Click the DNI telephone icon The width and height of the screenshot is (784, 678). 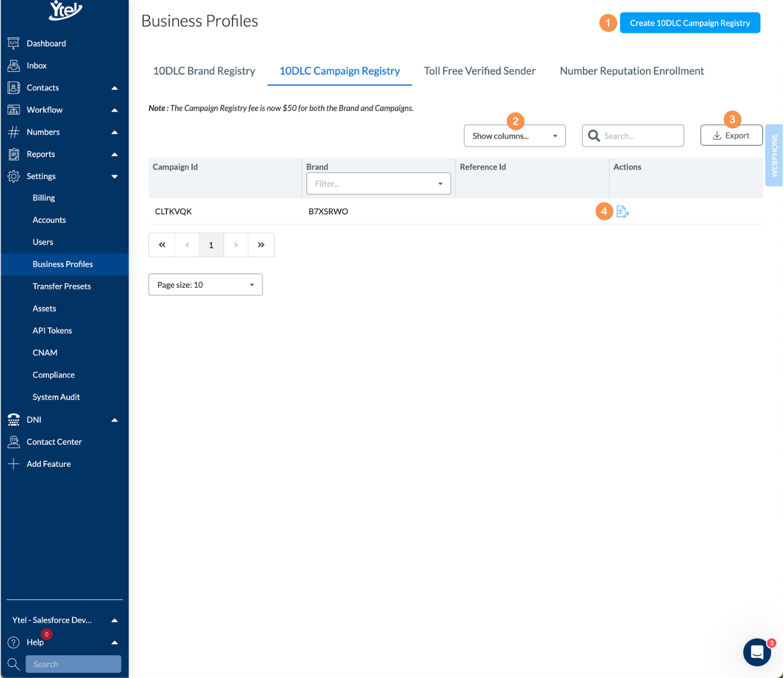pyautogui.click(x=13, y=419)
